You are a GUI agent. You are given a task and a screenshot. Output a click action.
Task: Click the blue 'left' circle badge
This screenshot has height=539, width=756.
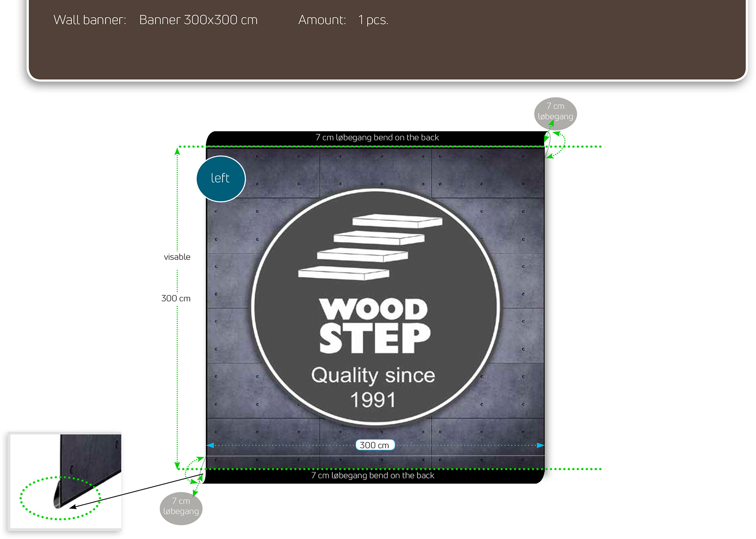220,179
